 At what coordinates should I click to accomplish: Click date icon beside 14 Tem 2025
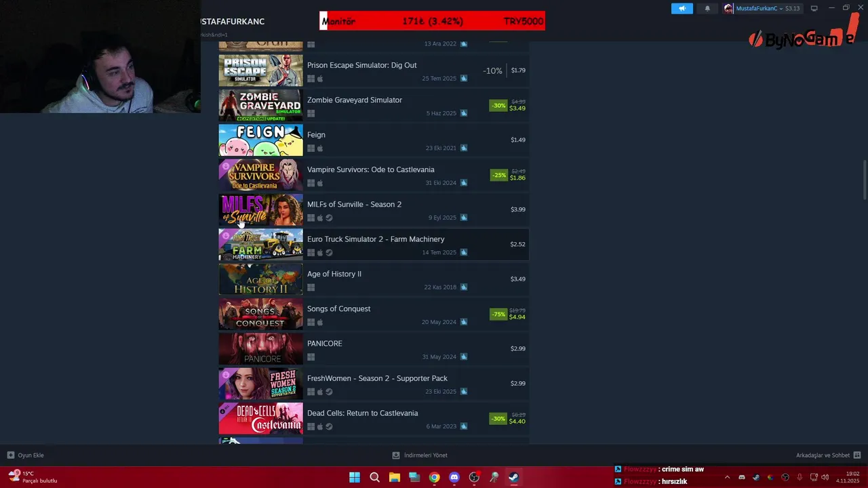tap(464, 252)
